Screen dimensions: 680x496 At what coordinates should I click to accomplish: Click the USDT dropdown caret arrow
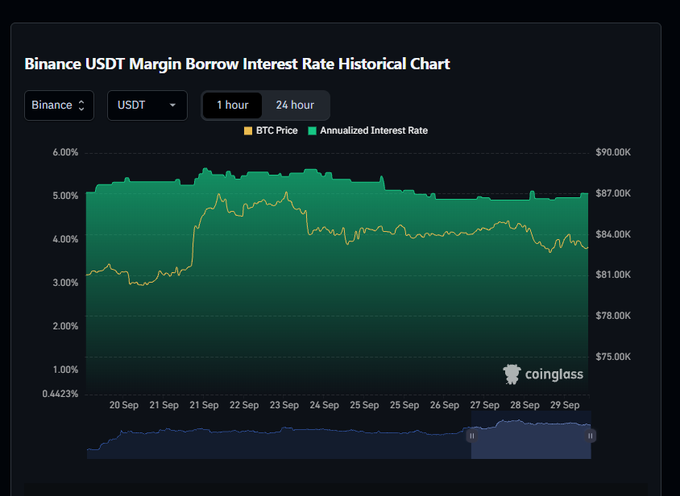(x=172, y=105)
